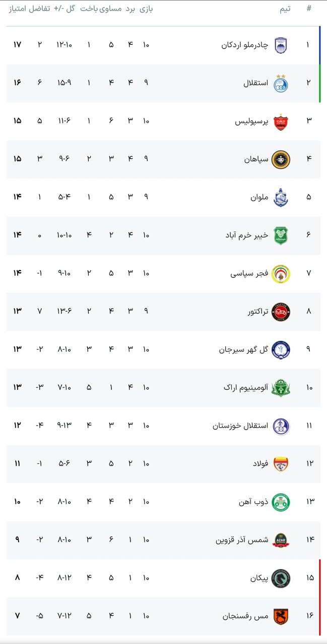The width and height of the screenshot is (327, 644).
Task: Select the Malavan club logo
Action: click(x=281, y=198)
